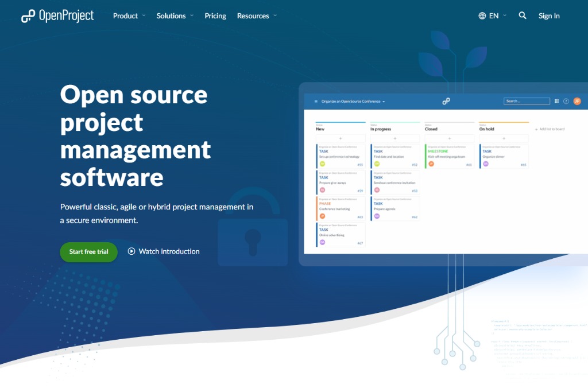Image resolution: width=588 pixels, height=392 pixels.
Task: Open site search with the magnifier icon
Action: [x=522, y=15]
